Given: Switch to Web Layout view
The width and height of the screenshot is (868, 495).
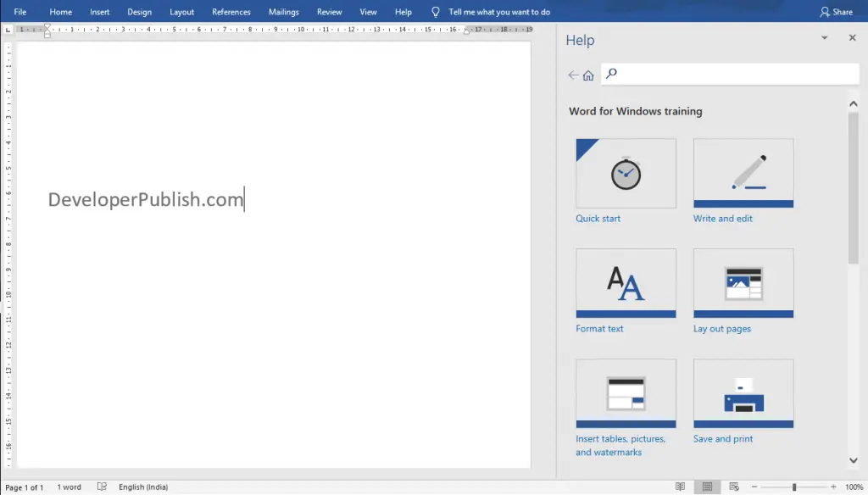Looking at the screenshot, I should tap(734, 487).
